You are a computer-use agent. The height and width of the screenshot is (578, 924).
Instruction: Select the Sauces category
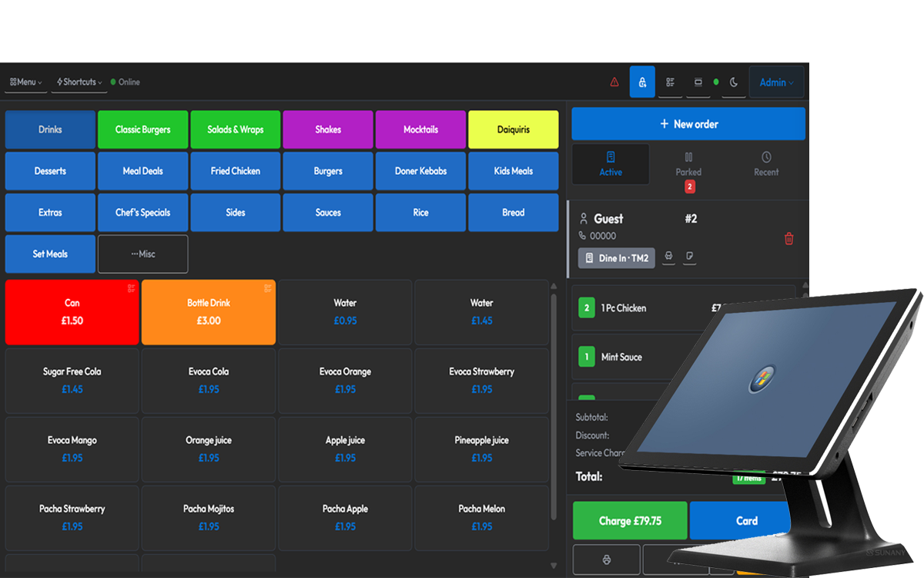coord(328,213)
